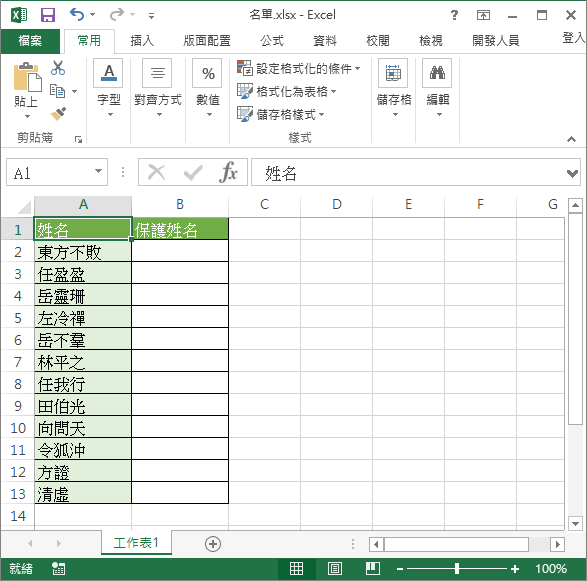Open clipboard (剪貼簿) dialog launcher
Viewport: 587px width, 581px height.
[x=78, y=140]
